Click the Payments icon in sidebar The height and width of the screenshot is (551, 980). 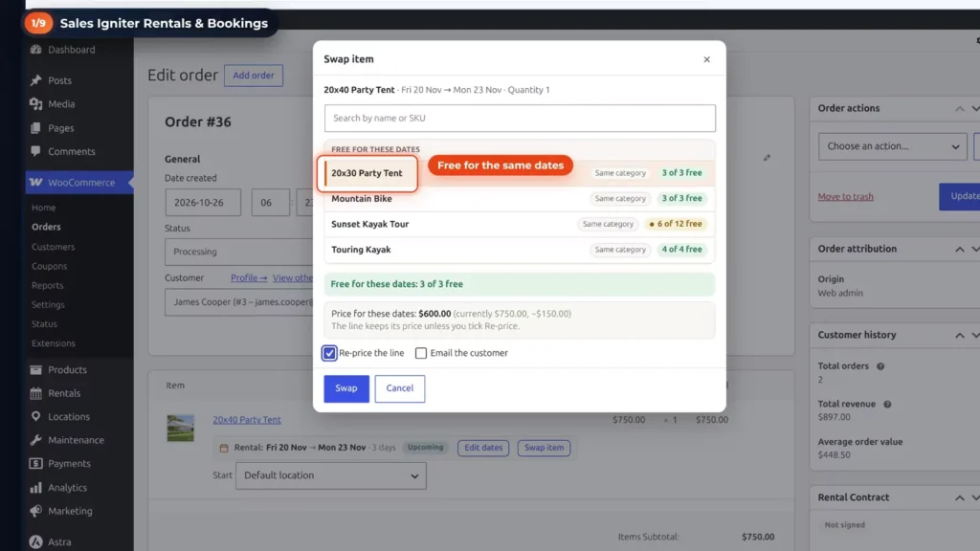coord(36,464)
